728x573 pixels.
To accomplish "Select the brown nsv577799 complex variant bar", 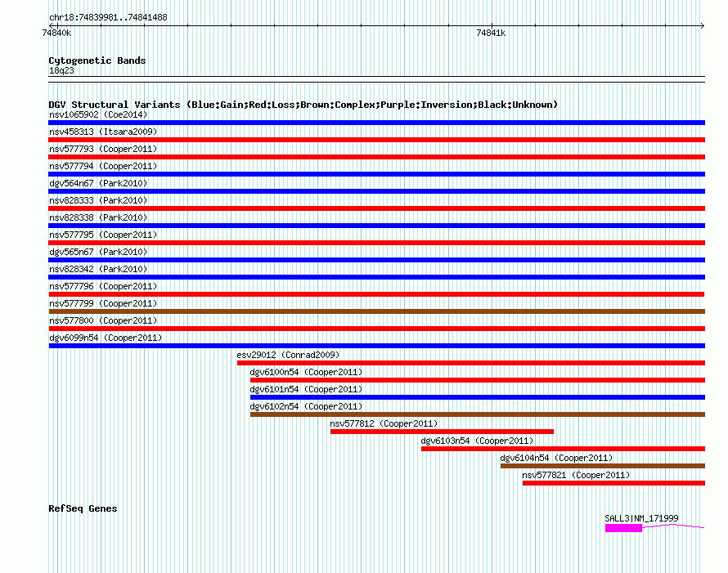I will point(376,311).
